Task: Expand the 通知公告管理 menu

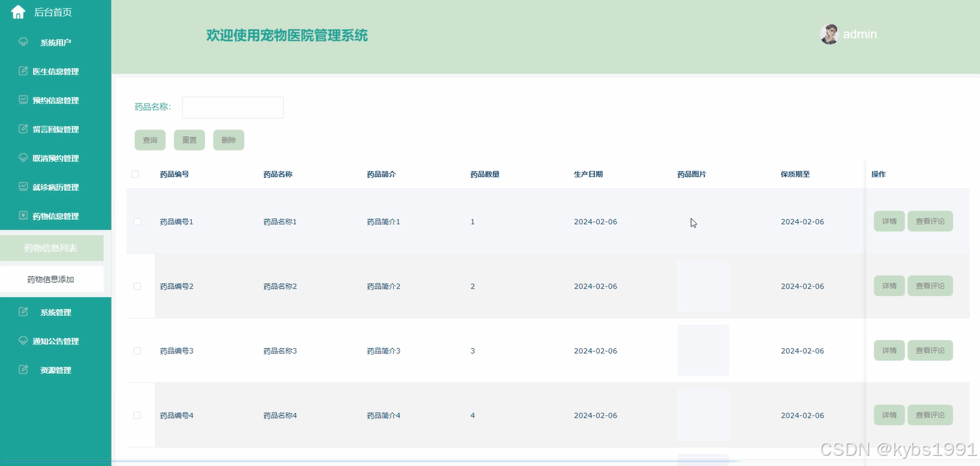Action: click(x=56, y=342)
